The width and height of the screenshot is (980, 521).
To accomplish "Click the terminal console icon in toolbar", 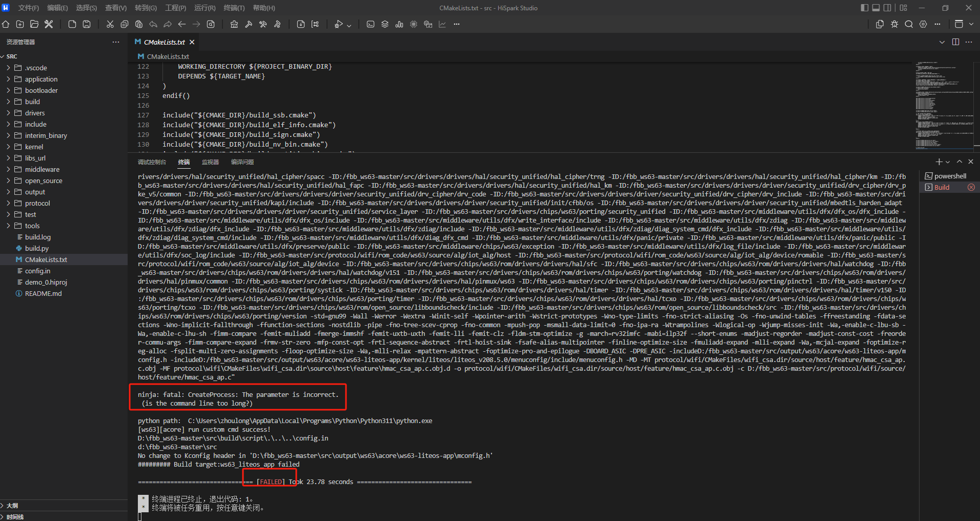I will [371, 24].
